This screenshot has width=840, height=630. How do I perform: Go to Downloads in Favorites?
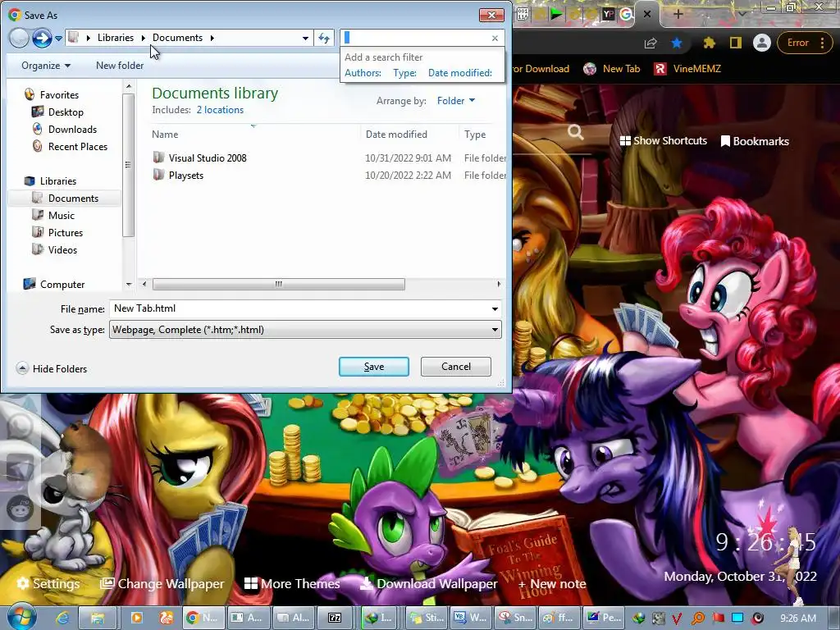tap(72, 129)
